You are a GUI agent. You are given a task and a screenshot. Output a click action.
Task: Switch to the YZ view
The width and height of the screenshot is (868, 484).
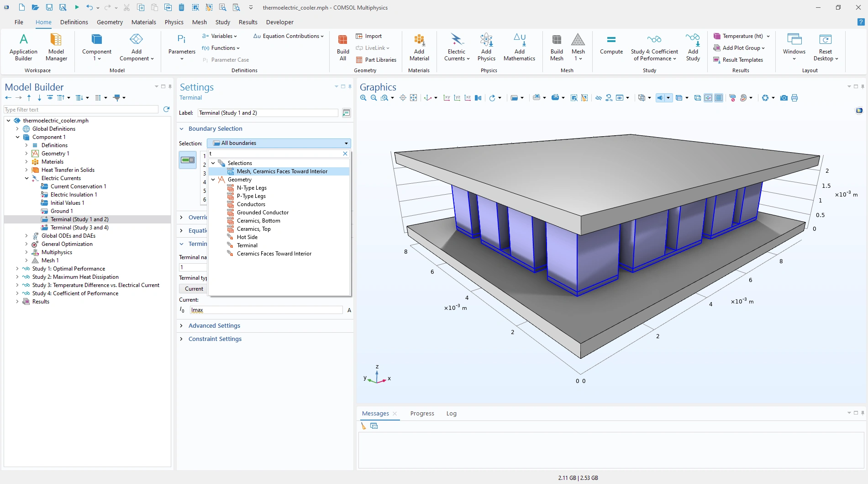457,98
